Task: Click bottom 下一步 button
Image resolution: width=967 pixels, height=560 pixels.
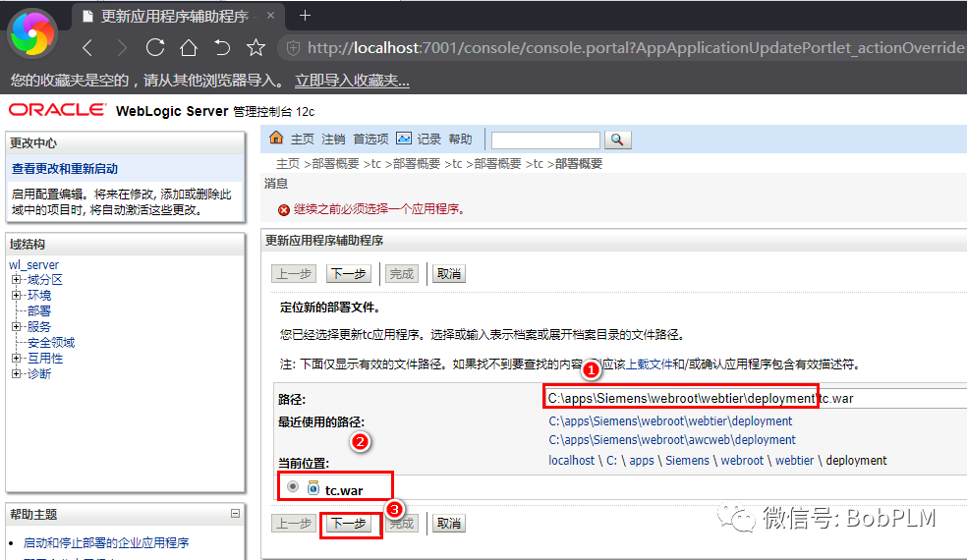Action: tap(349, 524)
